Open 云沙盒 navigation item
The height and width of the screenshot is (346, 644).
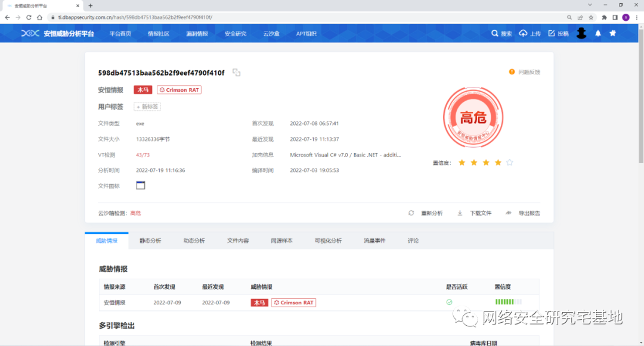[x=271, y=33]
